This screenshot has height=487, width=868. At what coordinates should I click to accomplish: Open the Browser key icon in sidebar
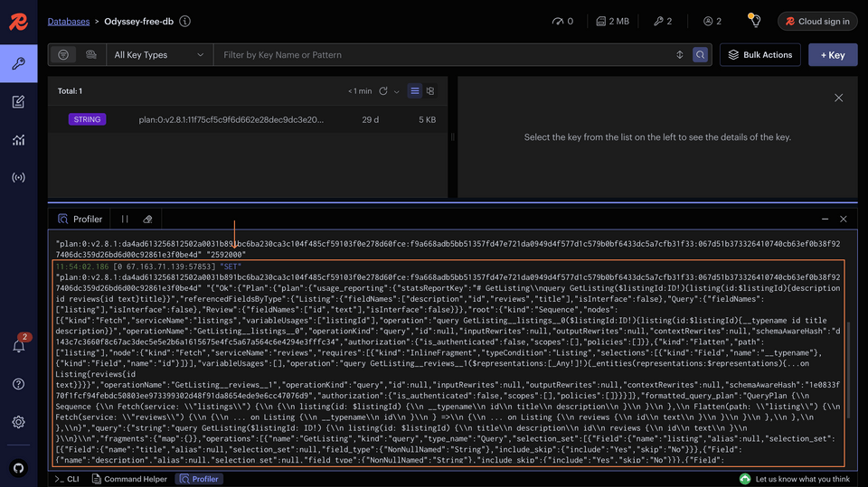[x=18, y=63]
